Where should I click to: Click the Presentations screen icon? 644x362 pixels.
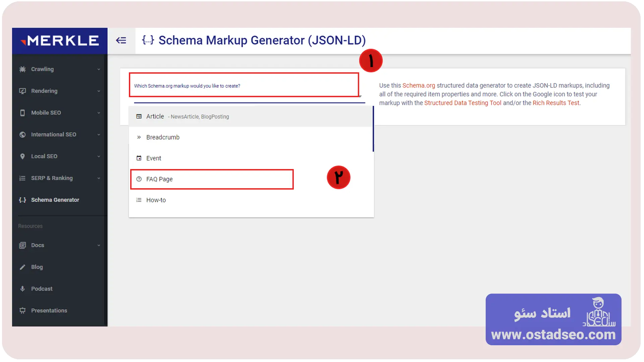tap(22, 310)
